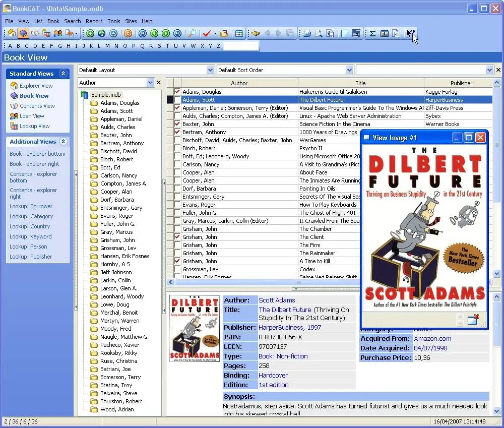Image resolution: width=504 pixels, height=428 pixels.
Task: Open the Default Sort Order dropdown
Action: click(350, 70)
